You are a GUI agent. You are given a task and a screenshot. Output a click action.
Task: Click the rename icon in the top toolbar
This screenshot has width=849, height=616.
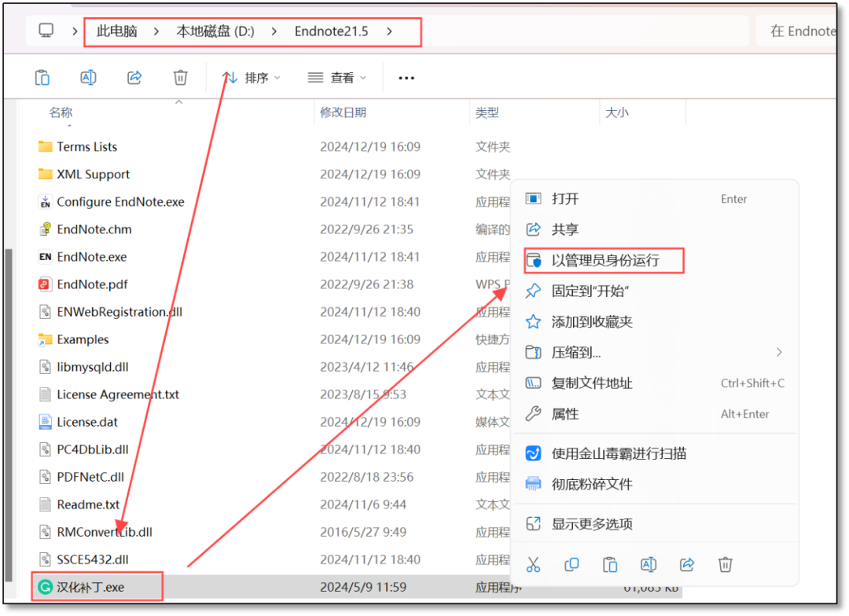pos(88,78)
